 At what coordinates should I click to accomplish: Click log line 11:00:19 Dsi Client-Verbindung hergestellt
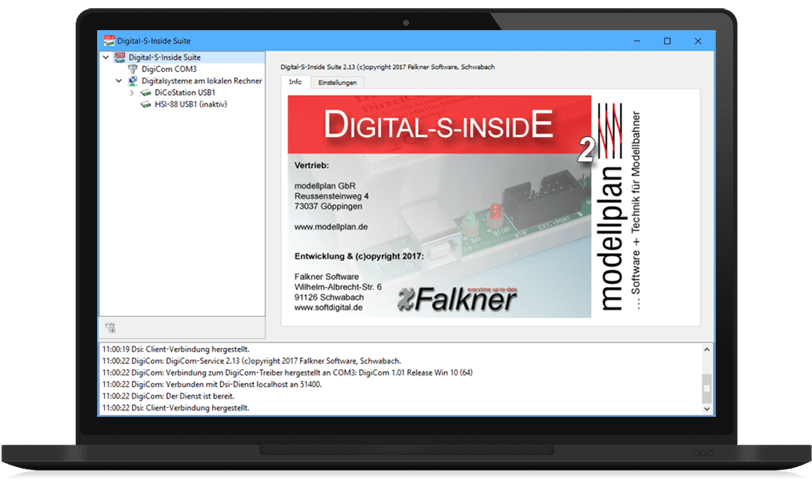pyautogui.click(x=176, y=350)
